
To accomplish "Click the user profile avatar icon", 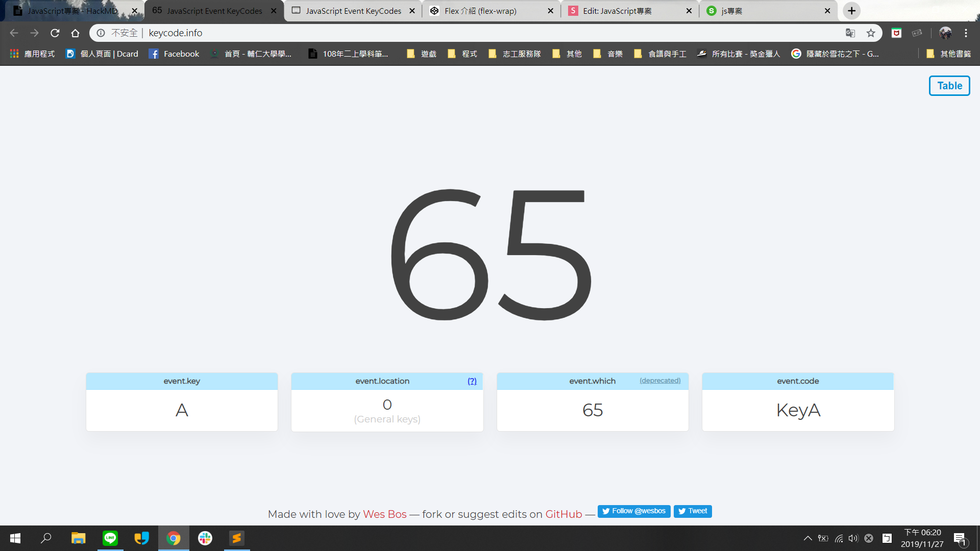I will pos(945,33).
